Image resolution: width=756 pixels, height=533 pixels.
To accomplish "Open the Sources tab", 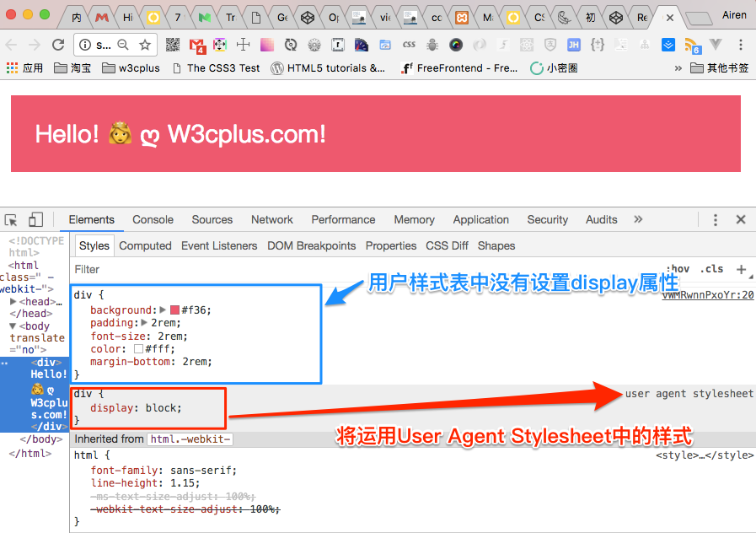I will point(212,219).
